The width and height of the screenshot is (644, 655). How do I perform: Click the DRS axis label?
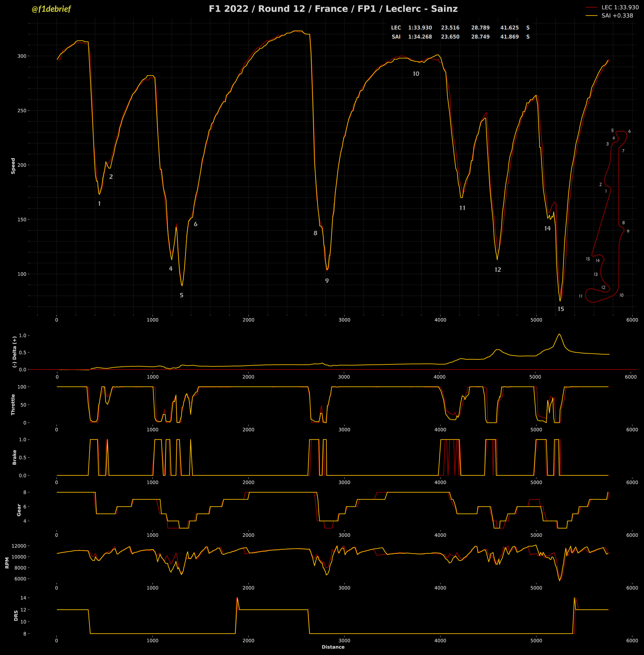[16, 615]
